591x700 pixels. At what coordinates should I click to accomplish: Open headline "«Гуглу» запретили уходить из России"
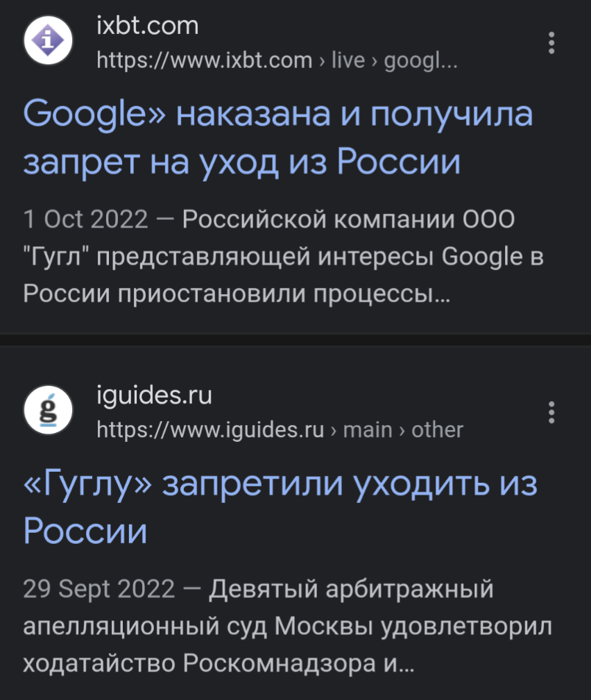[280, 507]
